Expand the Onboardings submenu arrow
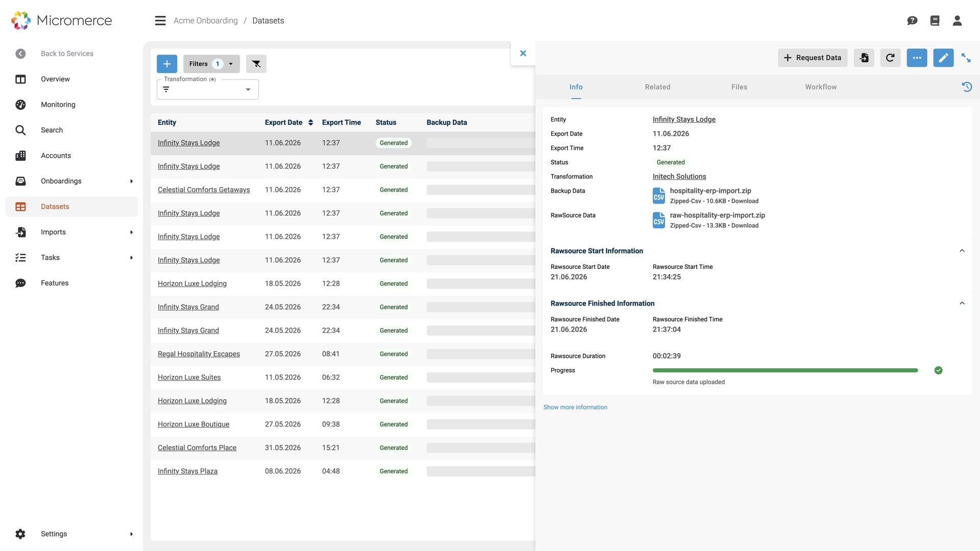This screenshot has width=980, height=551. coord(131,181)
